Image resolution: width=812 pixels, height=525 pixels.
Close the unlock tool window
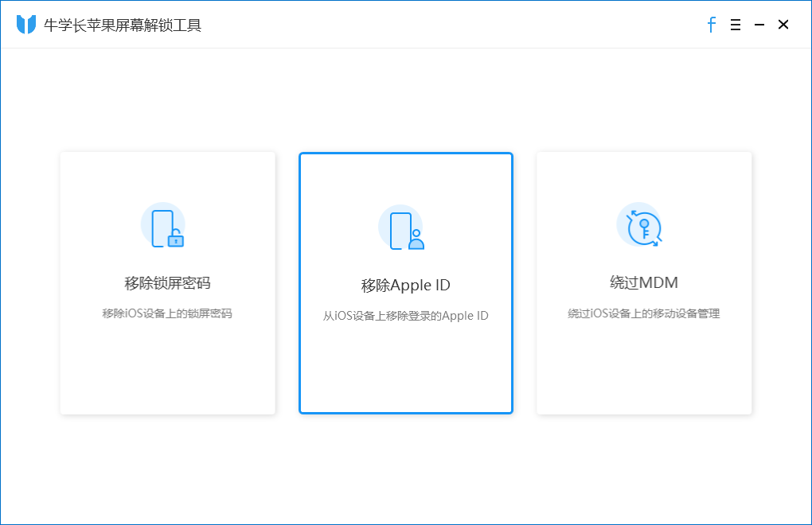(783, 25)
